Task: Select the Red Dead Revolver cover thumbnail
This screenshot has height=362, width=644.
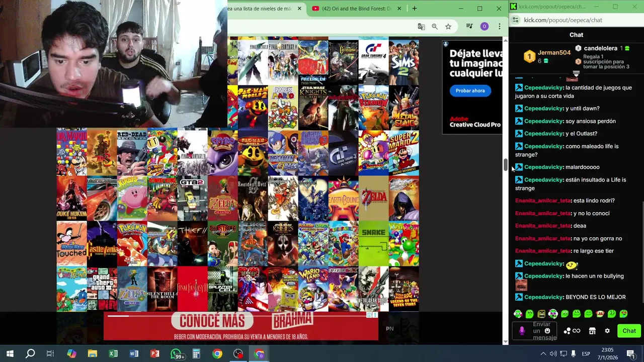Action: coord(132,153)
